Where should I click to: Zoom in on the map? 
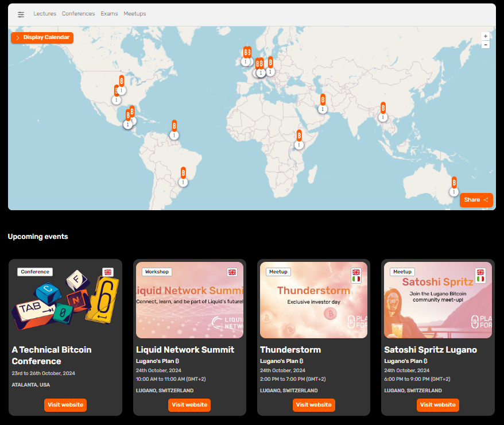(486, 36)
